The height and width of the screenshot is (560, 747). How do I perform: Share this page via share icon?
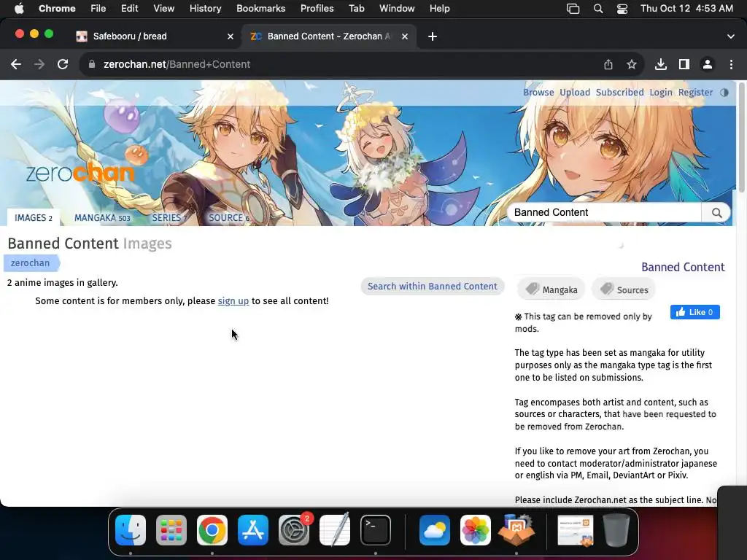(608, 64)
